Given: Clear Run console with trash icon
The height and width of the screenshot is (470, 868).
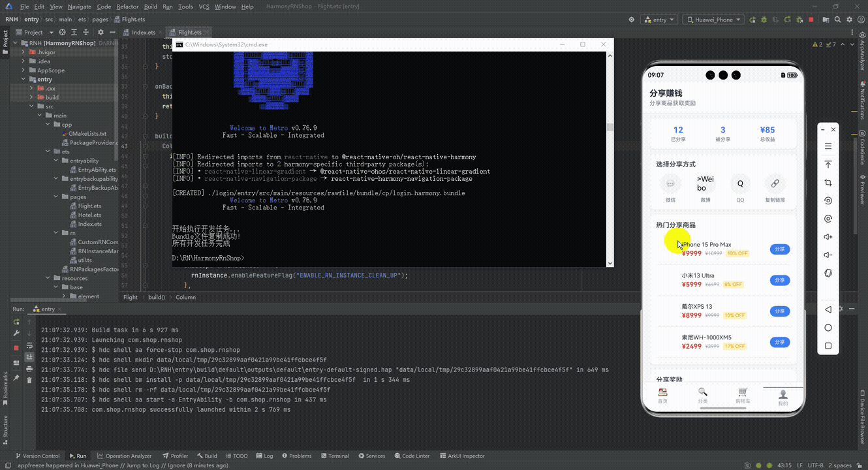Looking at the screenshot, I should [29, 380].
